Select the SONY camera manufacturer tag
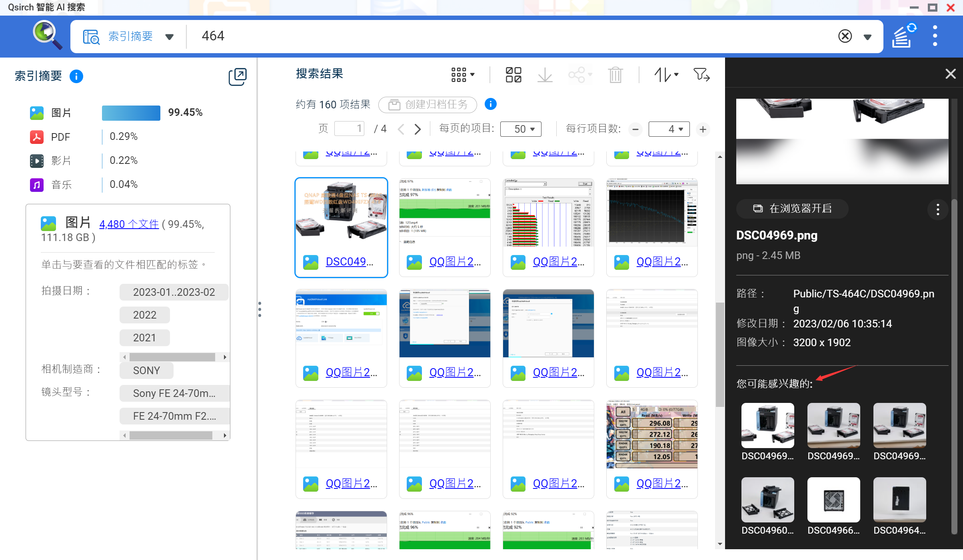 point(146,371)
